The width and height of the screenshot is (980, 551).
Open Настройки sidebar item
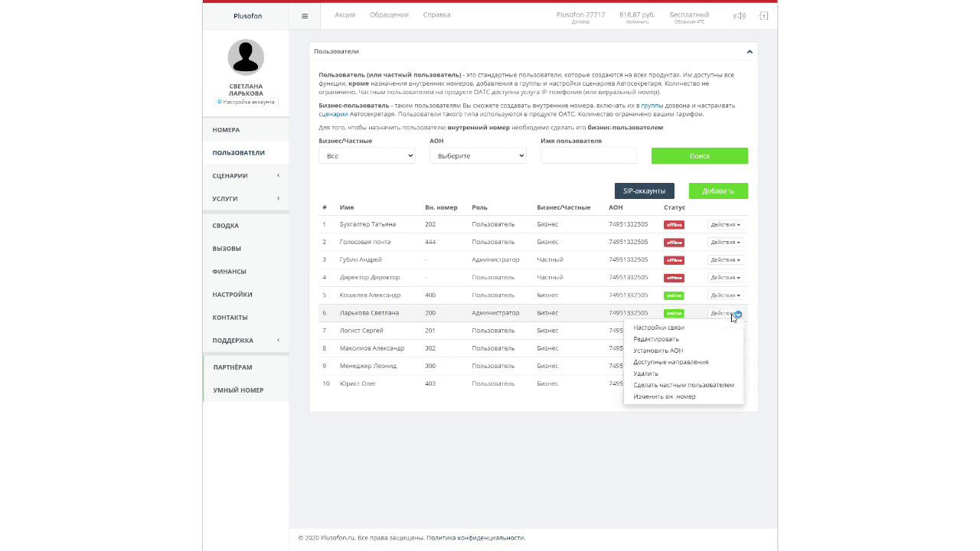[x=246, y=295]
